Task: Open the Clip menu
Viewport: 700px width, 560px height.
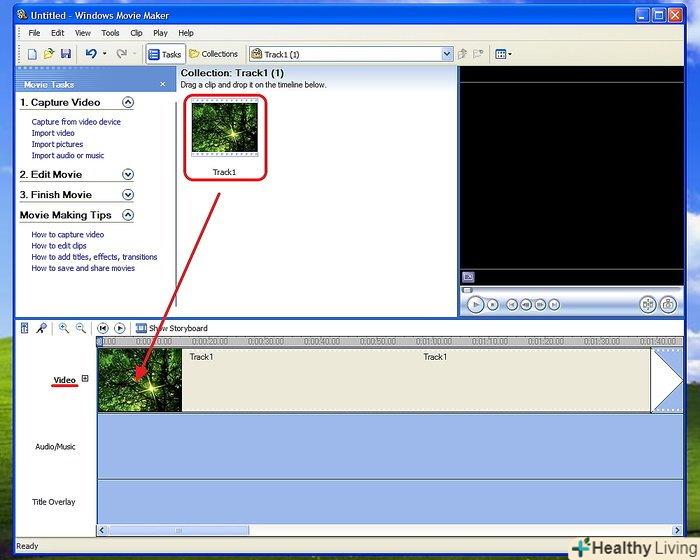Action: click(x=136, y=33)
